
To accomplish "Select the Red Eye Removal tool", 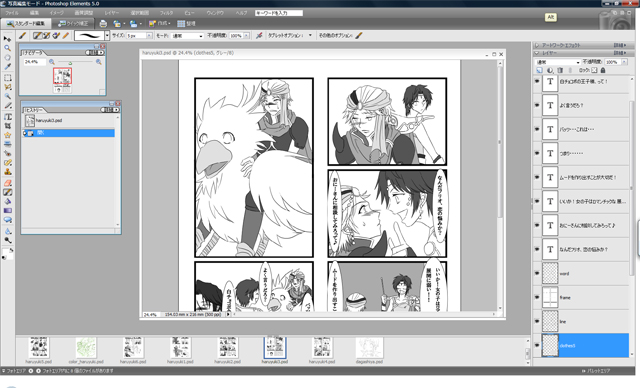I will (x=7, y=154).
